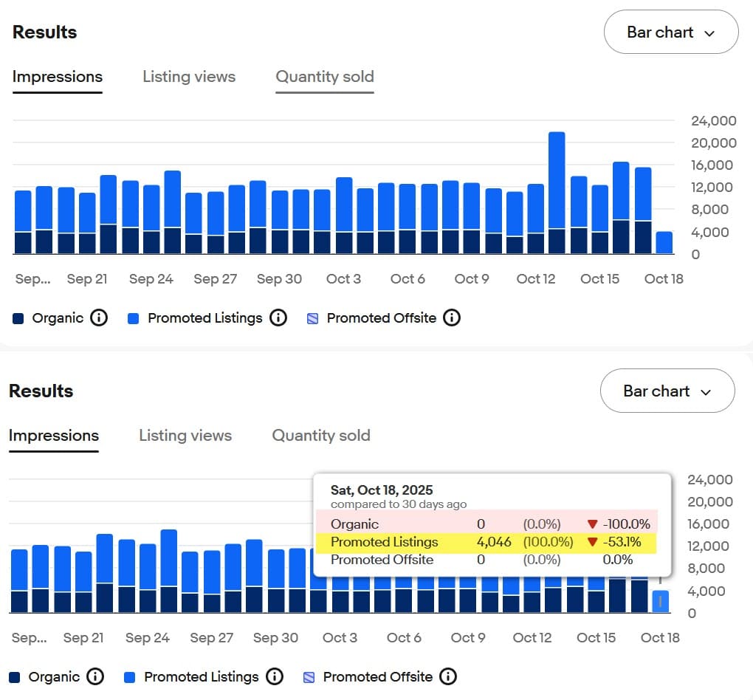Click the short Oct 18 bar in upper chart
Image resolution: width=753 pixels, height=700 pixels.
point(664,243)
